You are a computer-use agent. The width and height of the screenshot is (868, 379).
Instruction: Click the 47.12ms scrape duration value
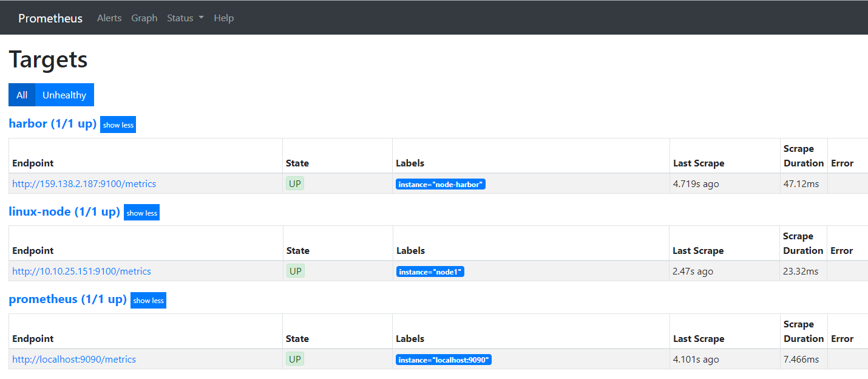(801, 183)
